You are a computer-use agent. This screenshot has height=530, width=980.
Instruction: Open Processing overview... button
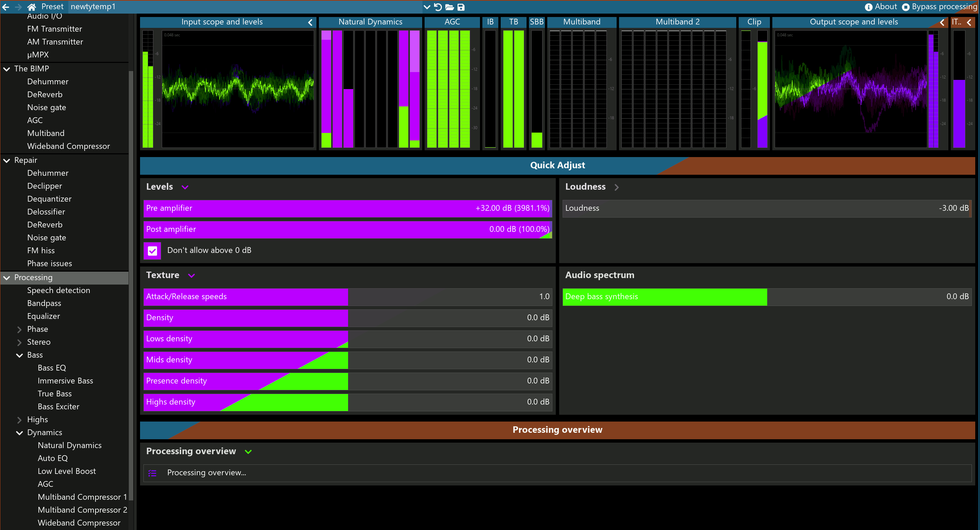(x=557, y=473)
